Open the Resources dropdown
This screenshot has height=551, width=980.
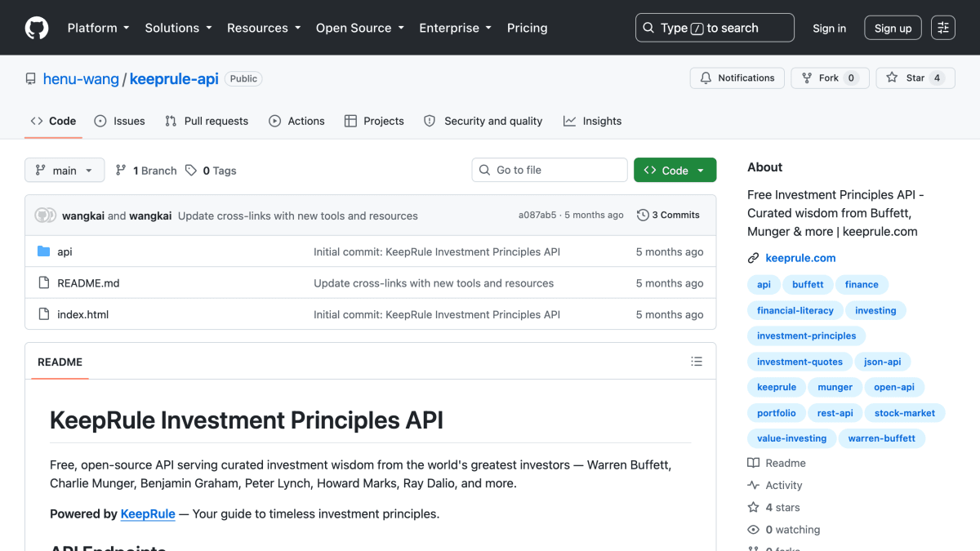point(264,28)
